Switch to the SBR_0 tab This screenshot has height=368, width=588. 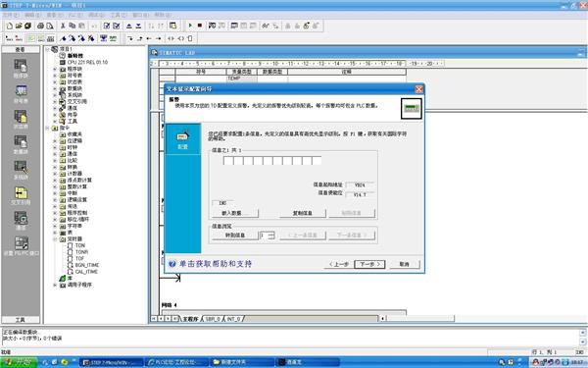[213, 319]
